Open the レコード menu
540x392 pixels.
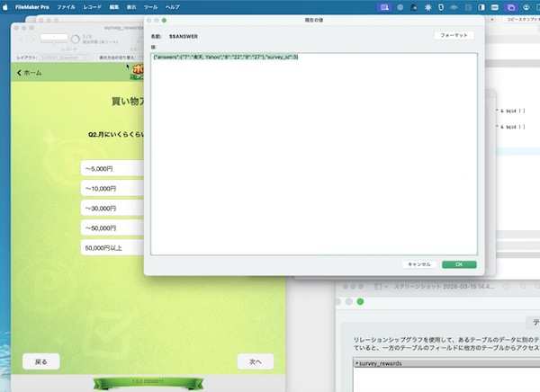(92, 6)
